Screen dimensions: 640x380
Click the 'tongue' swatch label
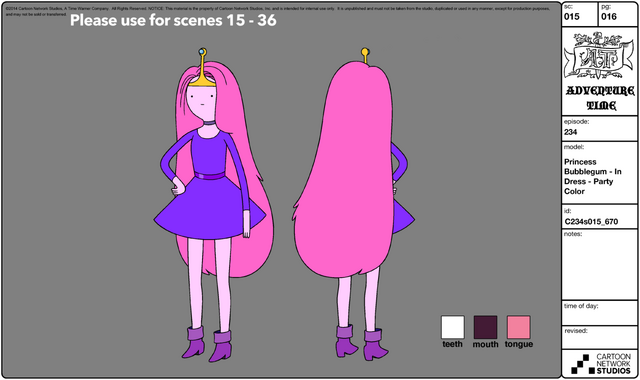518,344
